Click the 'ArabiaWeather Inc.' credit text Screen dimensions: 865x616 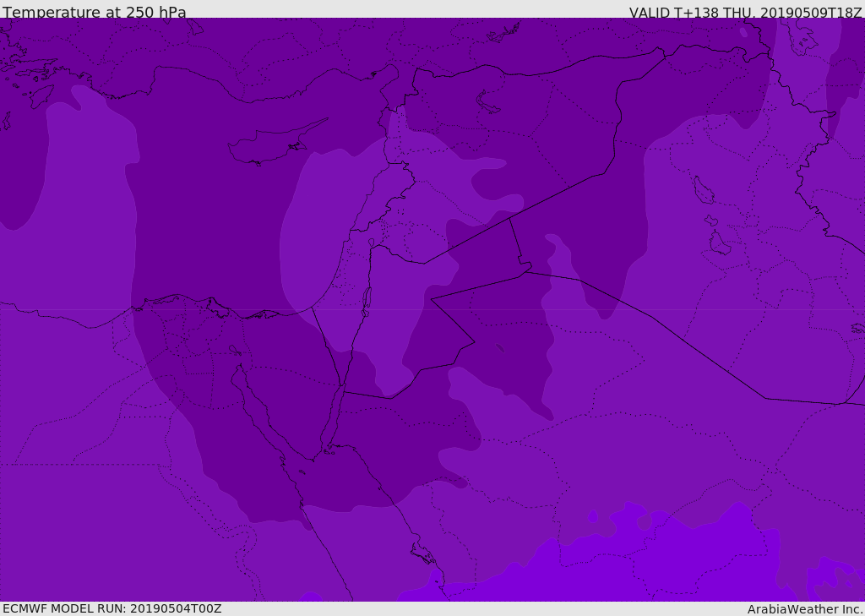click(x=805, y=609)
